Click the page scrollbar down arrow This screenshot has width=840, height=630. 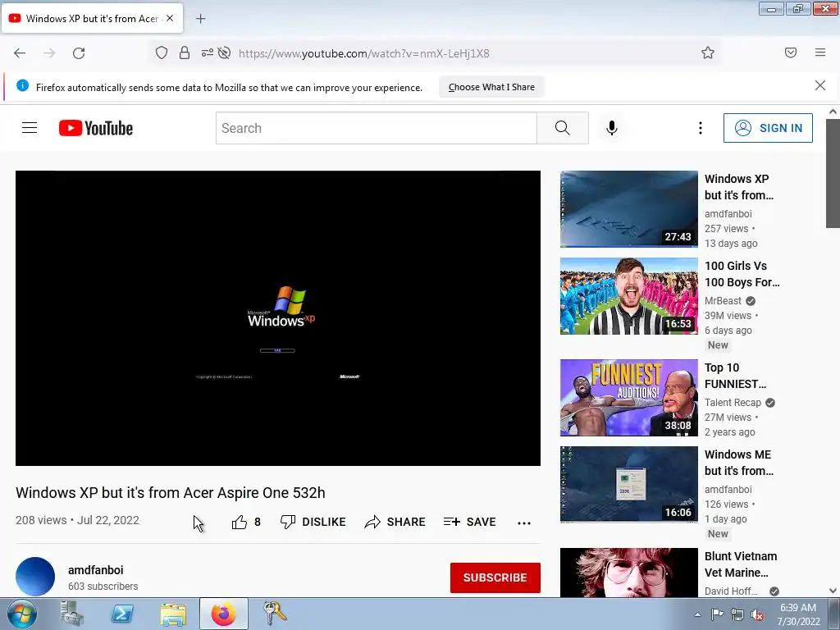833,591
